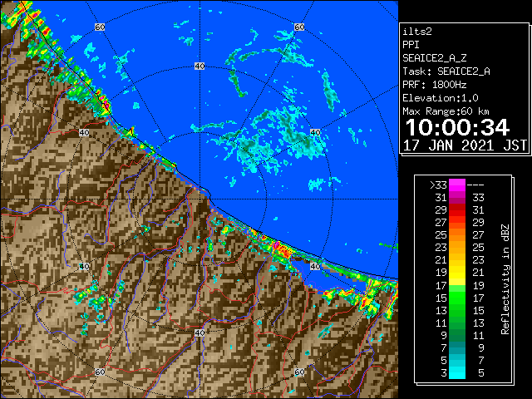
Task: Select the 'Task: SEAICE2_A' line
Action: [x=446, y=71]
